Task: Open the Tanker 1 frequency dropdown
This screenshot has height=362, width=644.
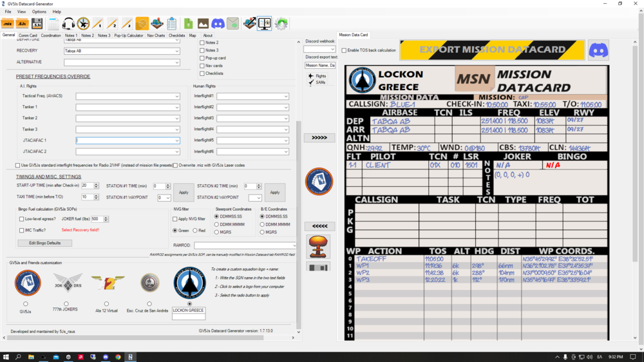Action: click(177, 108)
